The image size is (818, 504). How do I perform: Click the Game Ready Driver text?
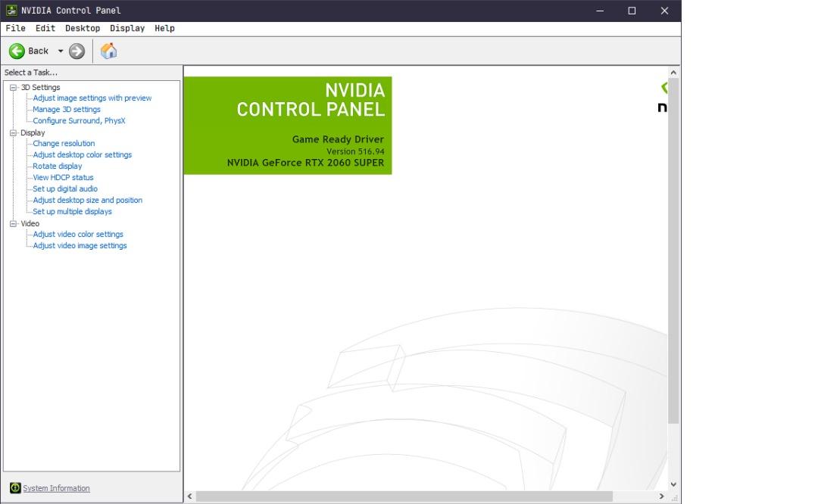coord(338,139)
